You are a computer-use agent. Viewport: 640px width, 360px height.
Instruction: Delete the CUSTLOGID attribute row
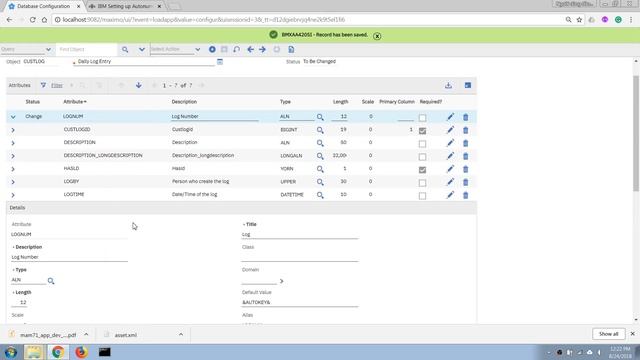click(466, 130)
